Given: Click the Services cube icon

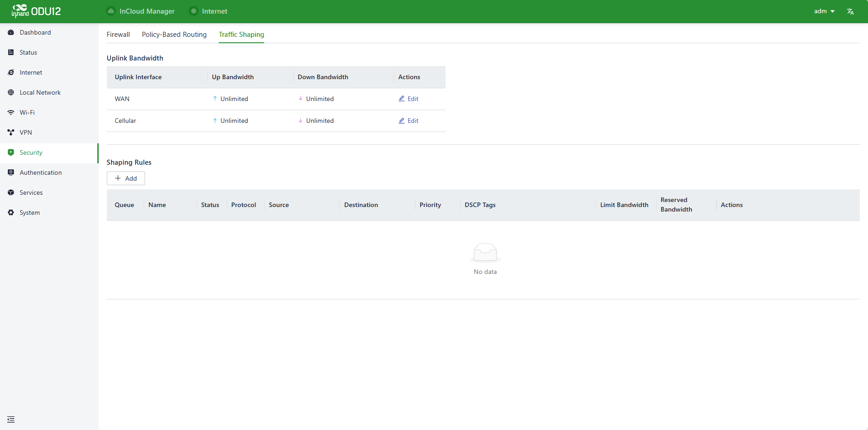Looking at the screenshot, I should (11, 192).
